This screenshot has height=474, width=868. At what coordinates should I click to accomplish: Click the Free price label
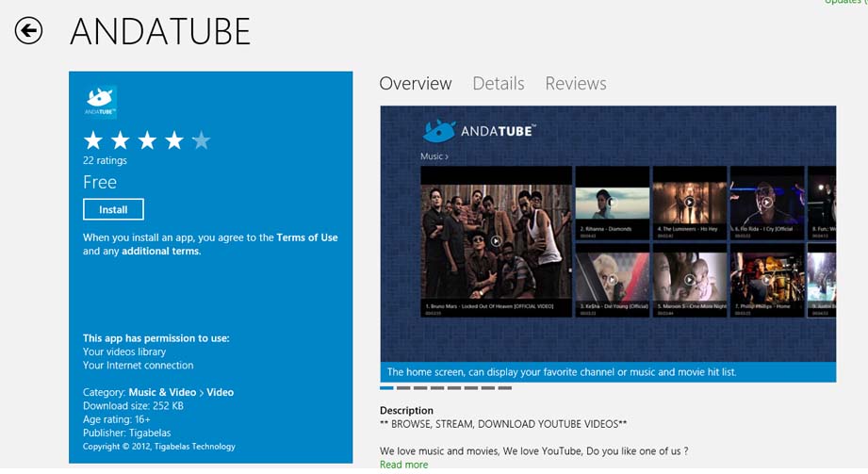click(x=100, y=182)
